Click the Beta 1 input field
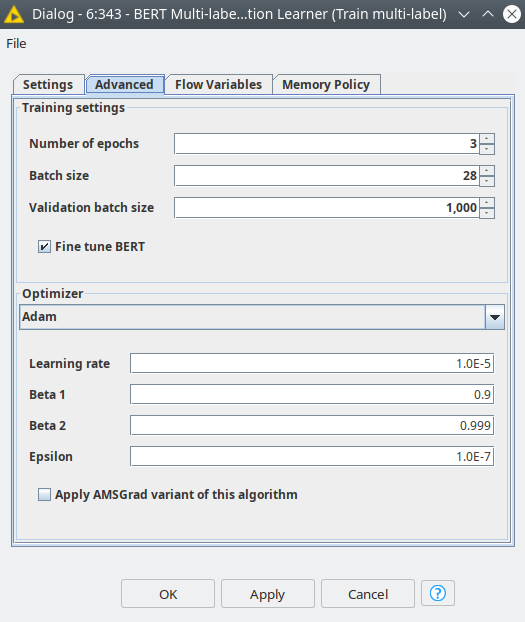The height and width of the screenshot is (622, 525). pyautogui.click(x=312, y=394)
